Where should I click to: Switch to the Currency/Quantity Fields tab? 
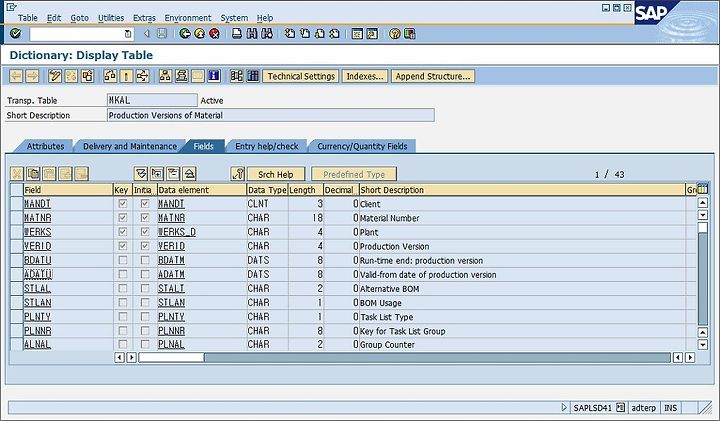(x=362, y=146)
